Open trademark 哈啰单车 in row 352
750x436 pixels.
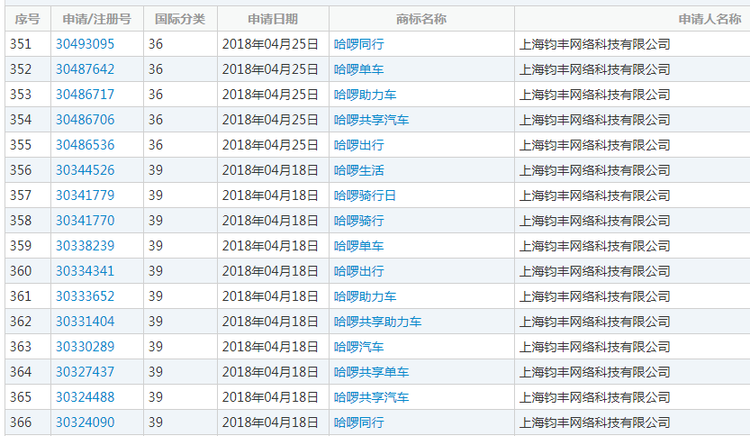point(359,70)
